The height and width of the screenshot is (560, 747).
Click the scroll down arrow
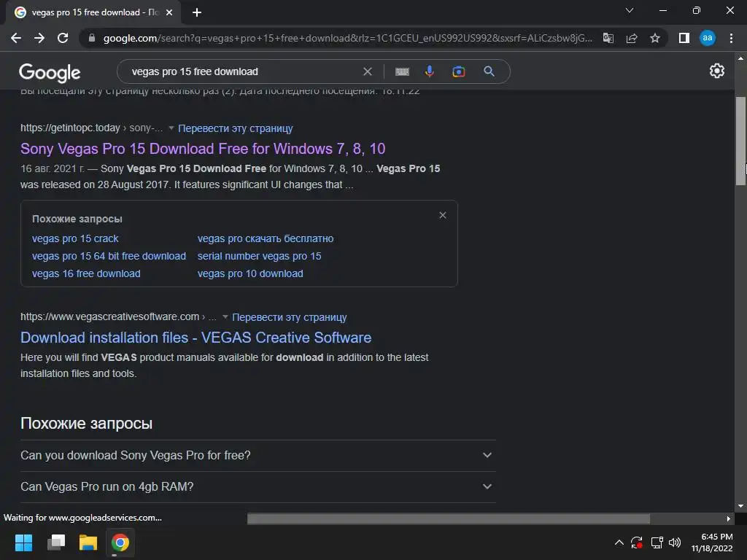(740, 506)
